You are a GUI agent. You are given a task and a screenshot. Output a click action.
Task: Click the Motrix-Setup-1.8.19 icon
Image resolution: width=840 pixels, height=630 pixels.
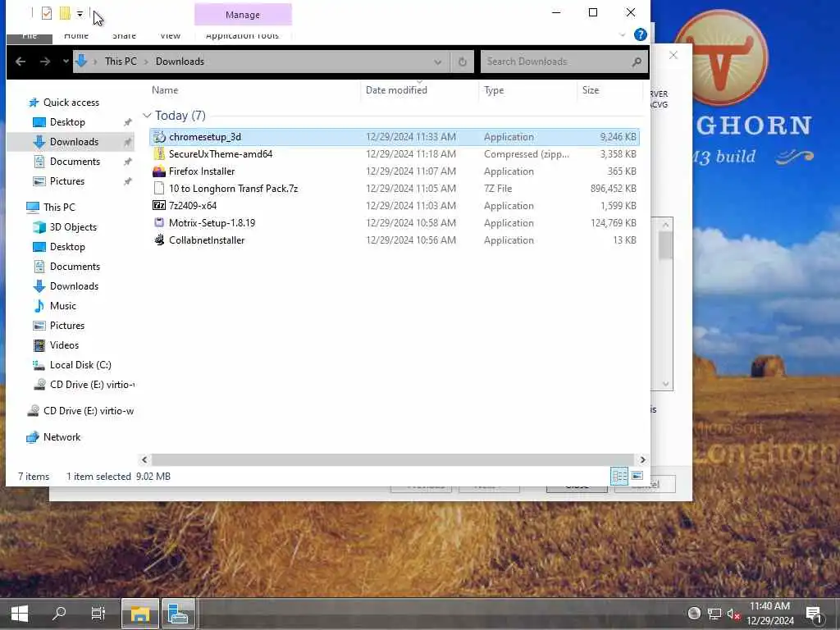click(159, 223)
